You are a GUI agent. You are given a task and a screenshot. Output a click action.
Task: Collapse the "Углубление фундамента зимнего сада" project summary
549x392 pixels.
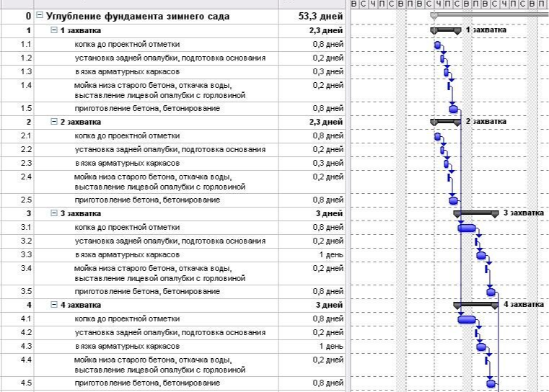pos(39,16)
